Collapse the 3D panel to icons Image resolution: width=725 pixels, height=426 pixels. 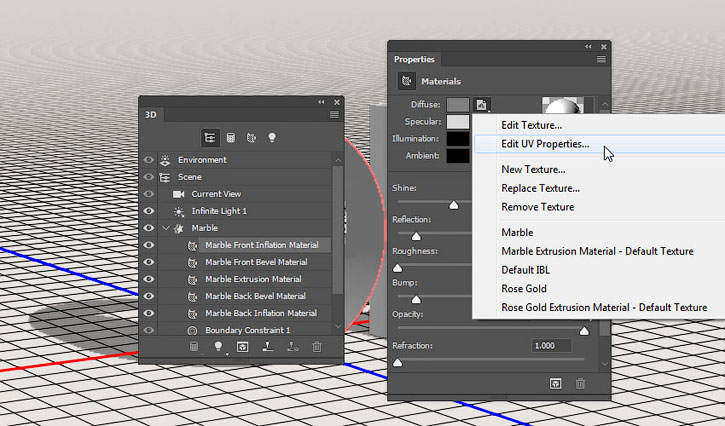click(321, 102)
